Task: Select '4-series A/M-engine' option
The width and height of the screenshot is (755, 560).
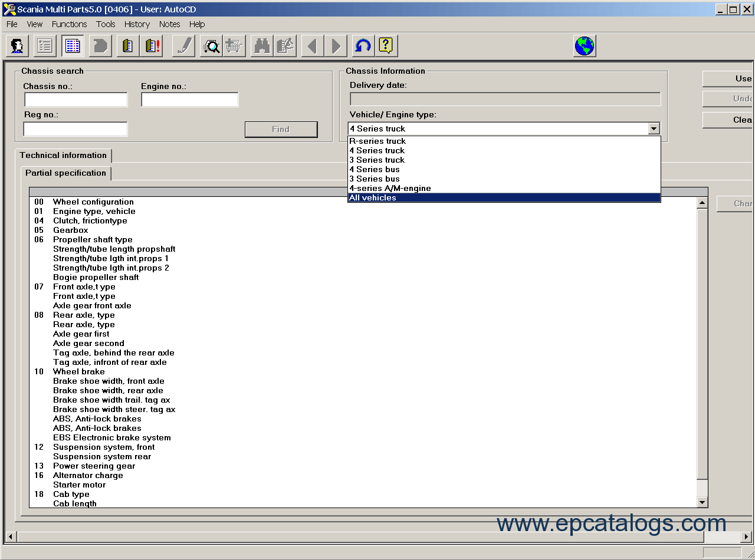Action: pyautogui.click(x=390, y=188)
